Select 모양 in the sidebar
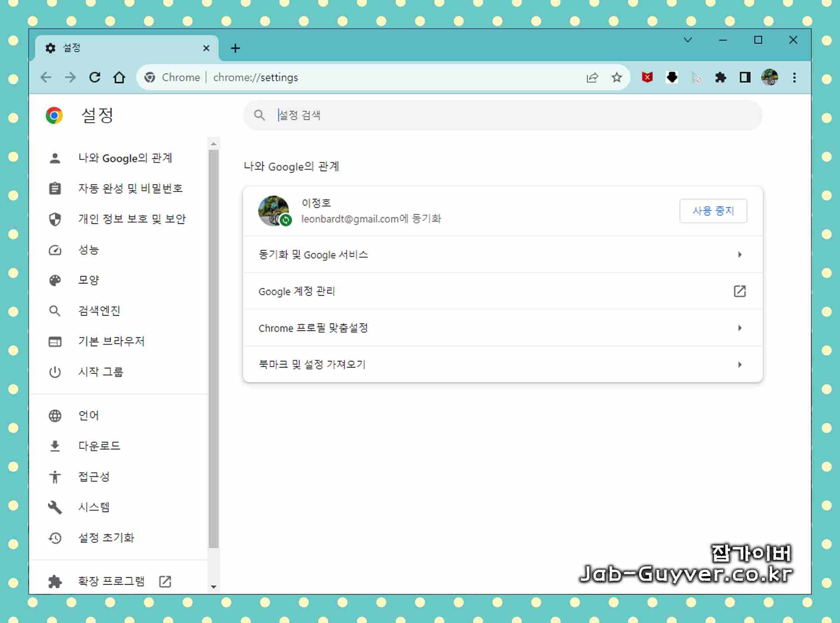The image size is (840, 623). (88, 280)
